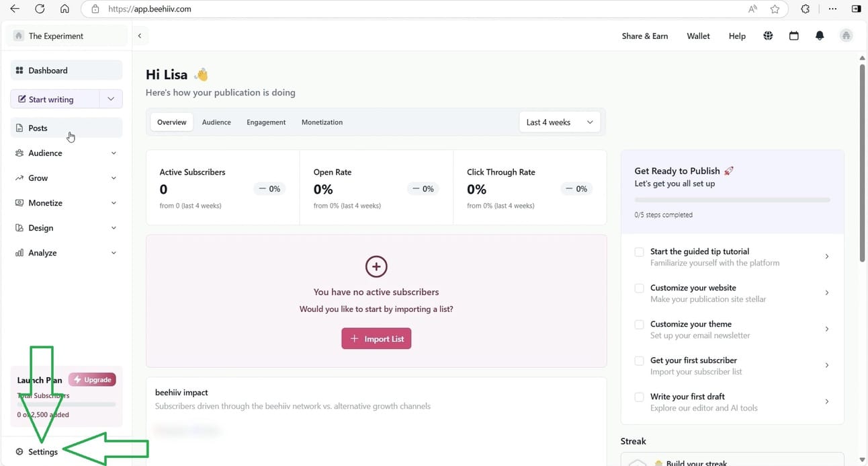Screen dimensions: 868x466
Task: Click the browser address bar URL
Action: (x=150, y=9)
